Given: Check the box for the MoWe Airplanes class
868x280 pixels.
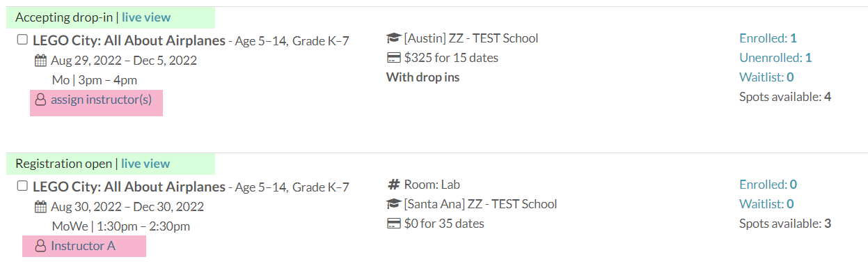Looking at the screenshot, I should tap(22, 186).
